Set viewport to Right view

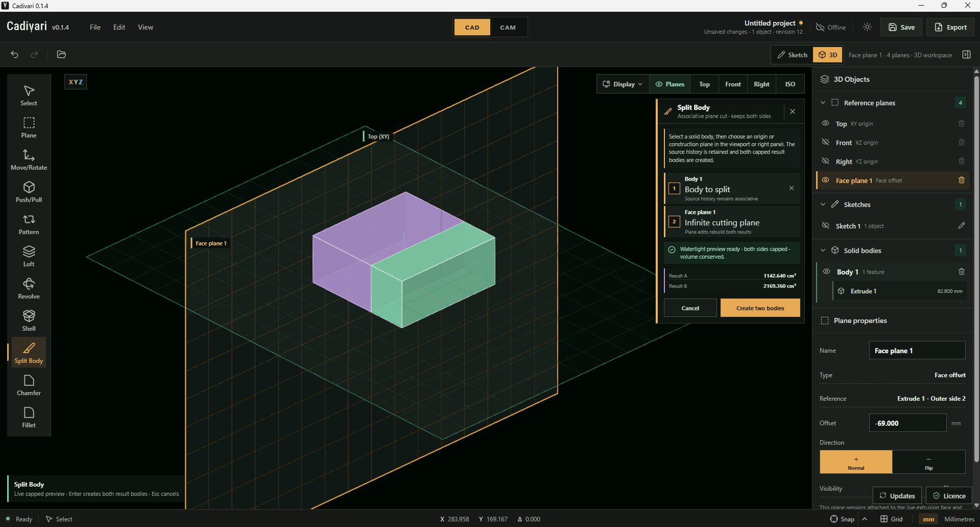761,84
